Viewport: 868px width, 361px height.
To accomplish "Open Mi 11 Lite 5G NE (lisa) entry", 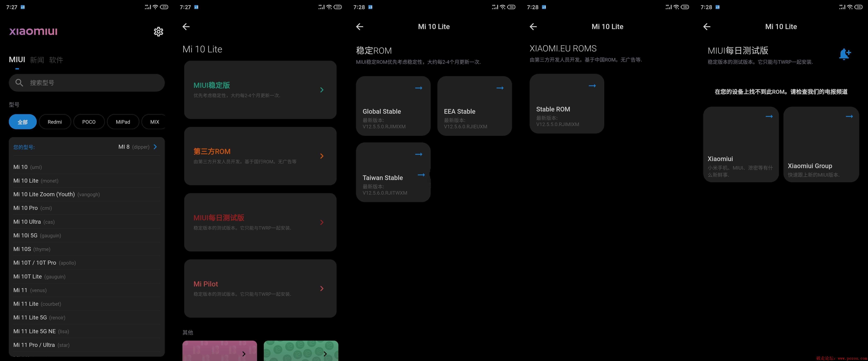I will click(87, 331).
